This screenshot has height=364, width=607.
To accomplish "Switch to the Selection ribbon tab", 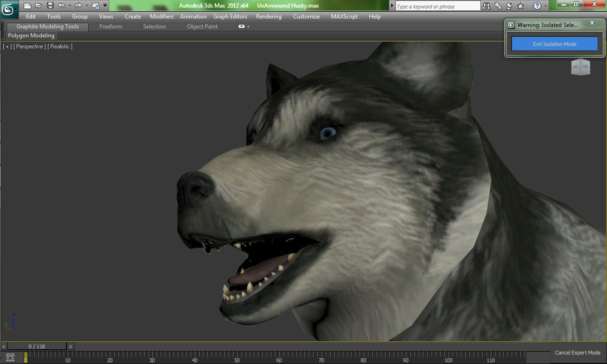I will click(155, 27).
